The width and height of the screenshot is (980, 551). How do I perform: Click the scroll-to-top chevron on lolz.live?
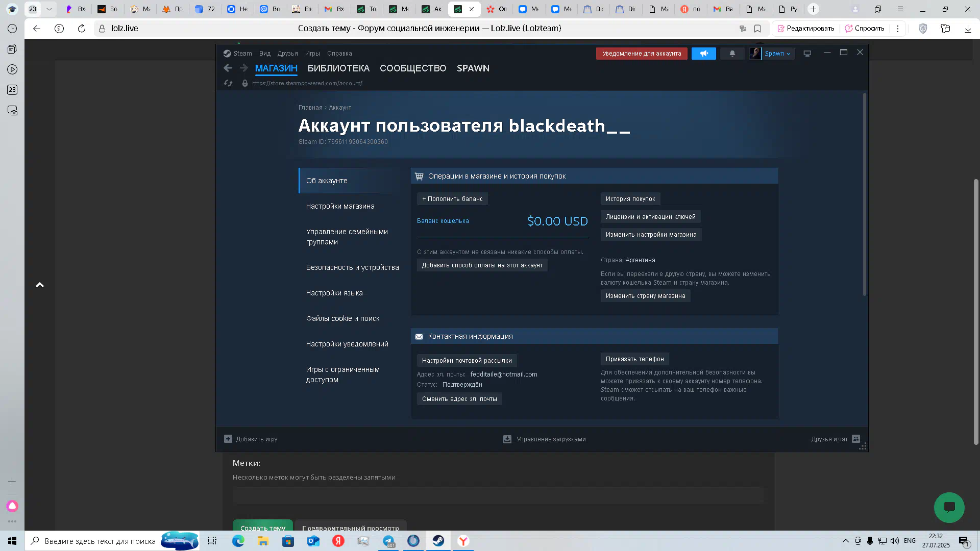coord(40,285)
